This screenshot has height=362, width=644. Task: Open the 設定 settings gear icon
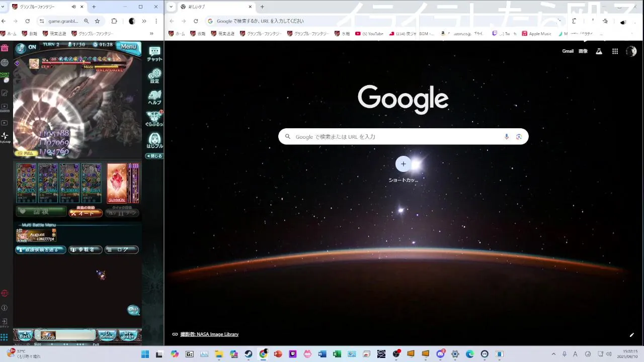click(x=154, y=76)
